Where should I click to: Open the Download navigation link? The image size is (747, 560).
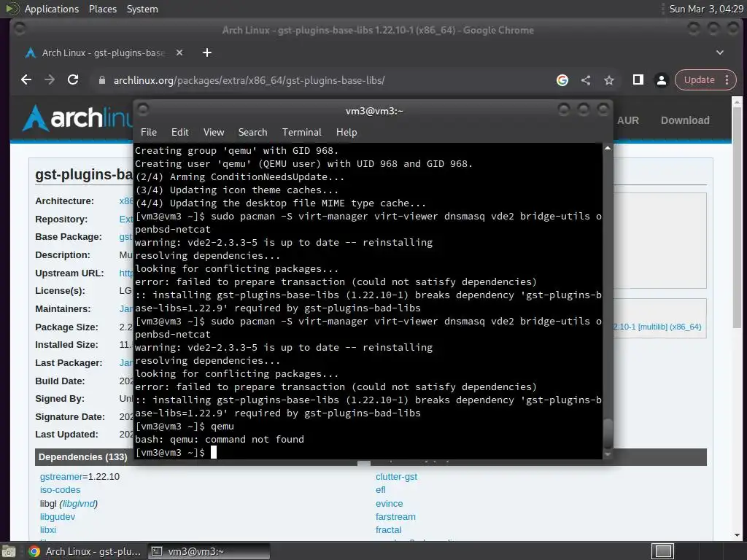tap(684, 120)
